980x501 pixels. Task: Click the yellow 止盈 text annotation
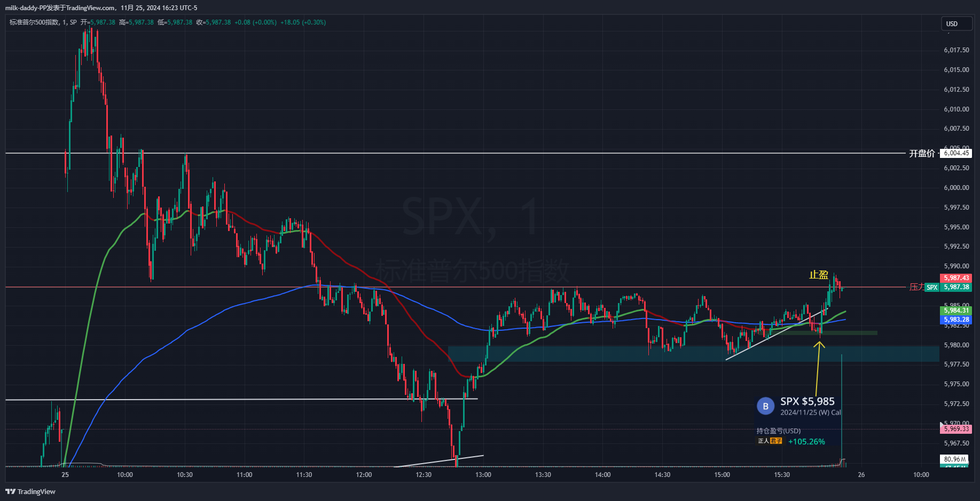click(x=818, y=275)
